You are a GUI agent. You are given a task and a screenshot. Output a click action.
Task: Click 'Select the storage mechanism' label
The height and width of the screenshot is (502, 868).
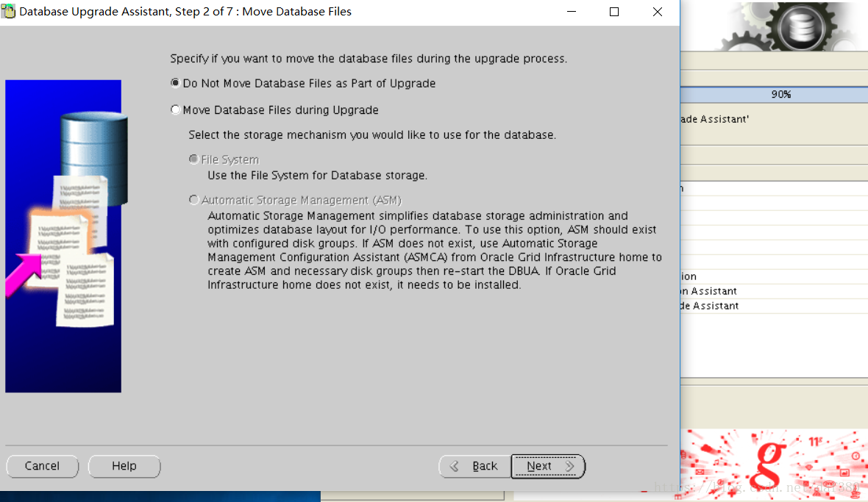[372, 135]
